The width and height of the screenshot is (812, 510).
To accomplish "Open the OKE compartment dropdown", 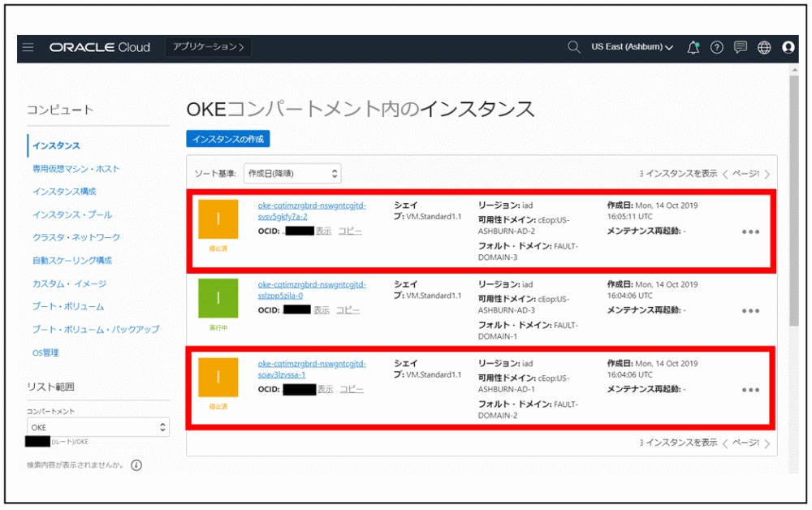I will 97,426.
